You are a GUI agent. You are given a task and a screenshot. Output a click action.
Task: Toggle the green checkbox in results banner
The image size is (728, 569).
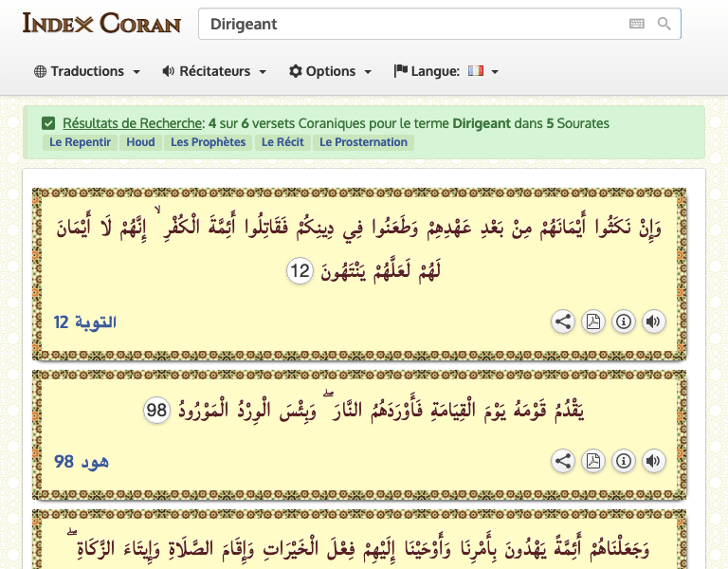tap(48, 123)
